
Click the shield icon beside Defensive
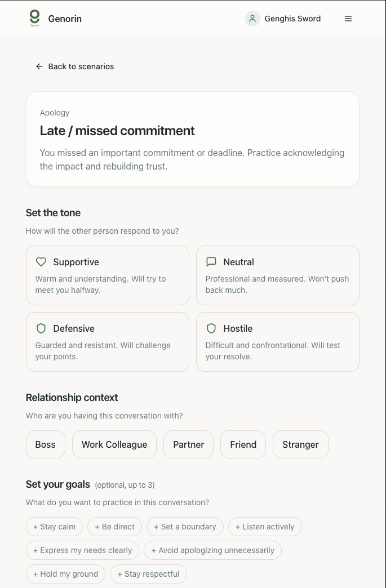point(41,328)
